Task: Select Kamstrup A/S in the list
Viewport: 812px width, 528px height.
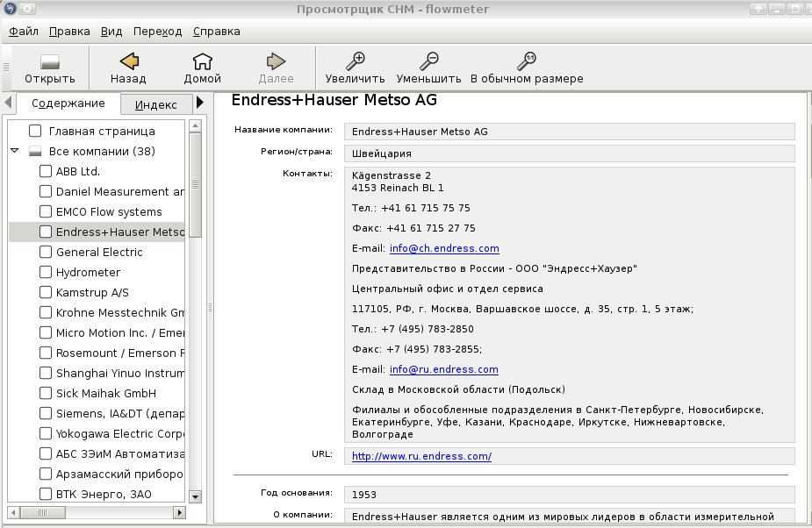Action: click(x=92, y=292)
